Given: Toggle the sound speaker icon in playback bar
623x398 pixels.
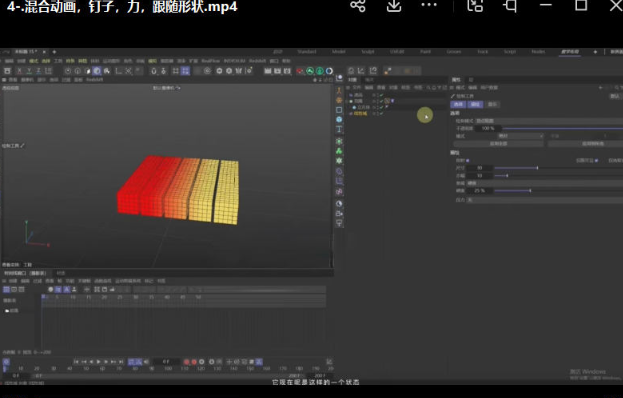Looking at the screenshot, I should coord(146,362).
